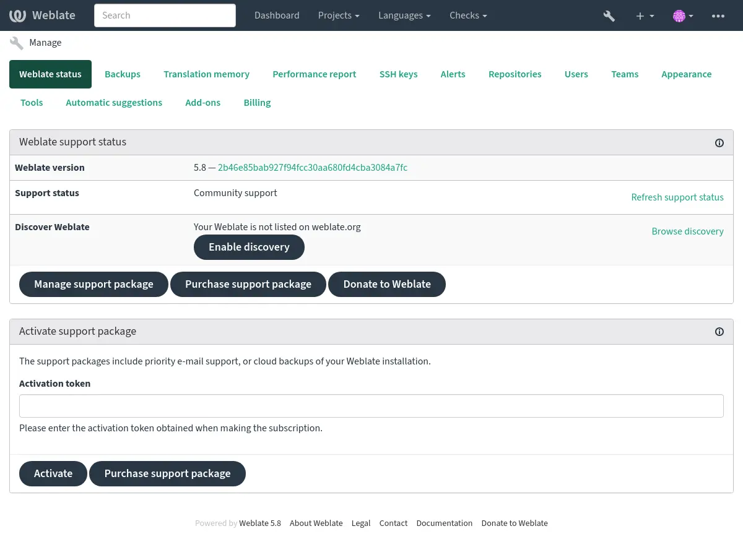
Task: Switch to the Backups tab
Action: 123,74
